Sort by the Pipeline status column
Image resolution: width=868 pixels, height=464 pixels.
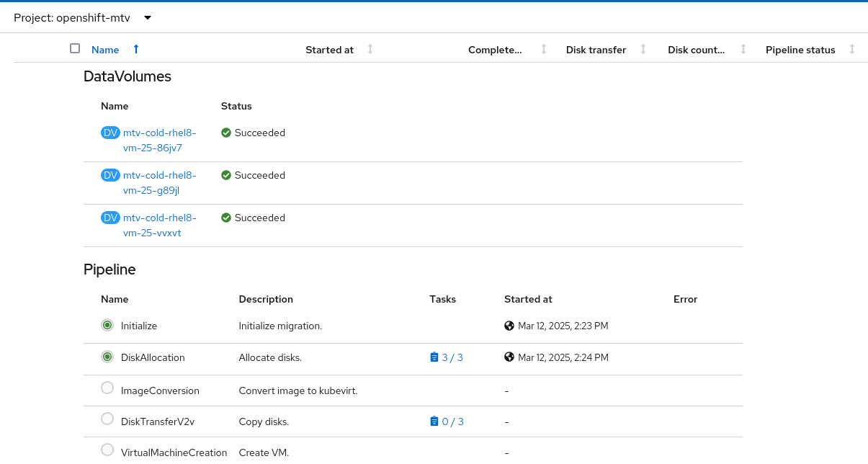tap(800, 50)
